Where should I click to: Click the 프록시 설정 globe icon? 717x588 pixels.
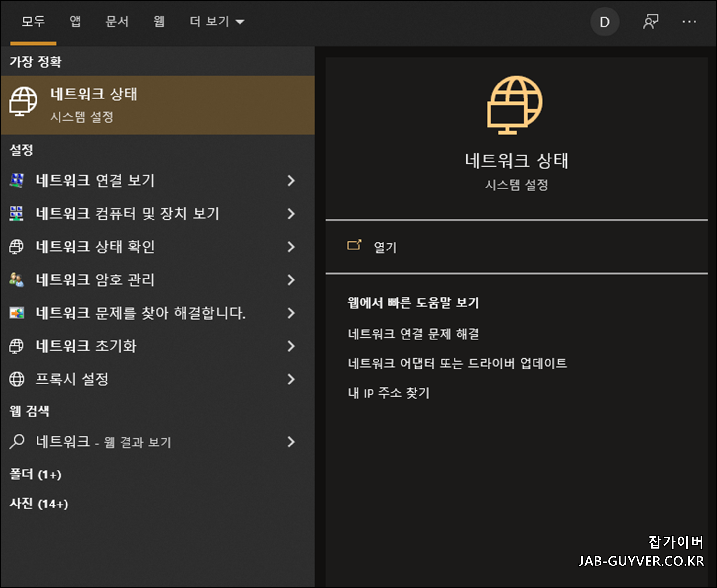click(x=17, y=379)
